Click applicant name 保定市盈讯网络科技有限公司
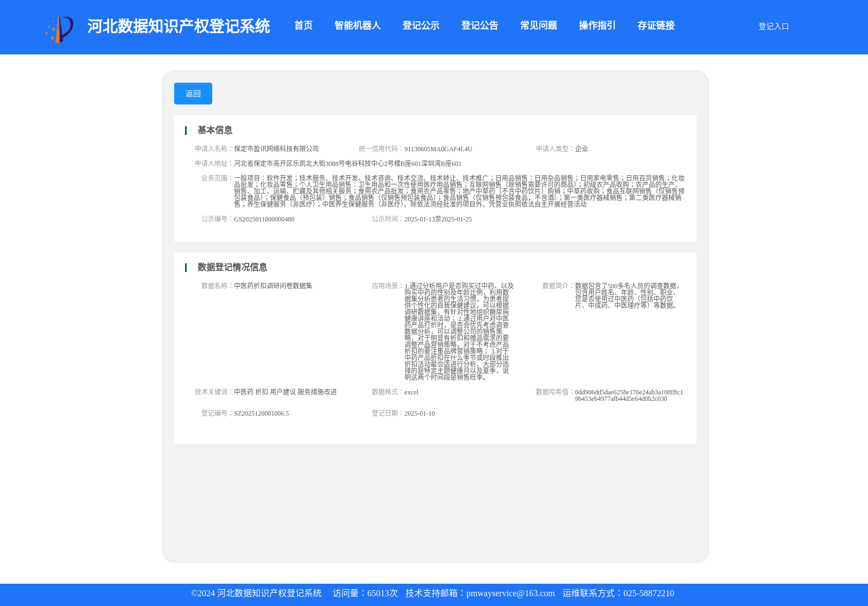This screenshot has height=606, width=868. tap(276, 149)
